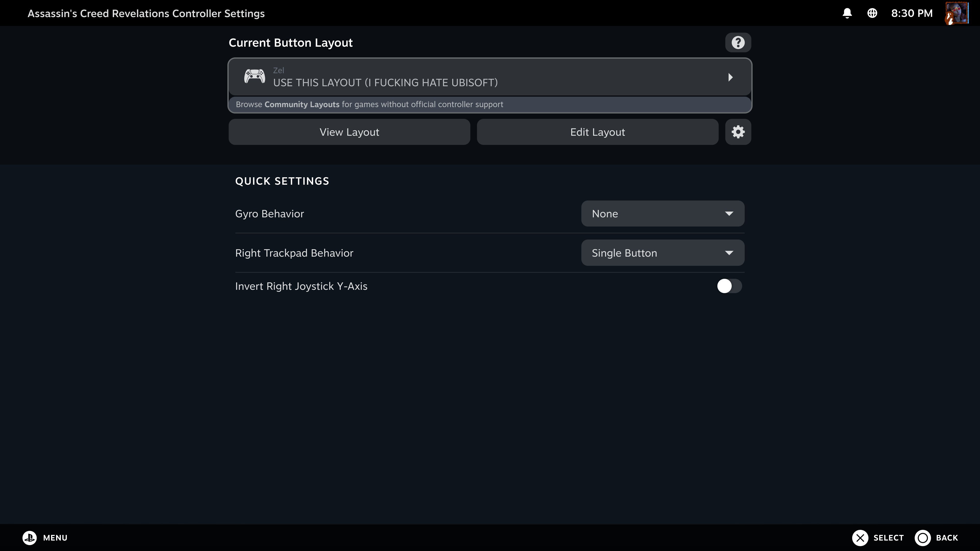Click the 8:30 PM clock
The width and height of the screenshot is (980, 551).
pyautogui.click(x=912, y=13)
